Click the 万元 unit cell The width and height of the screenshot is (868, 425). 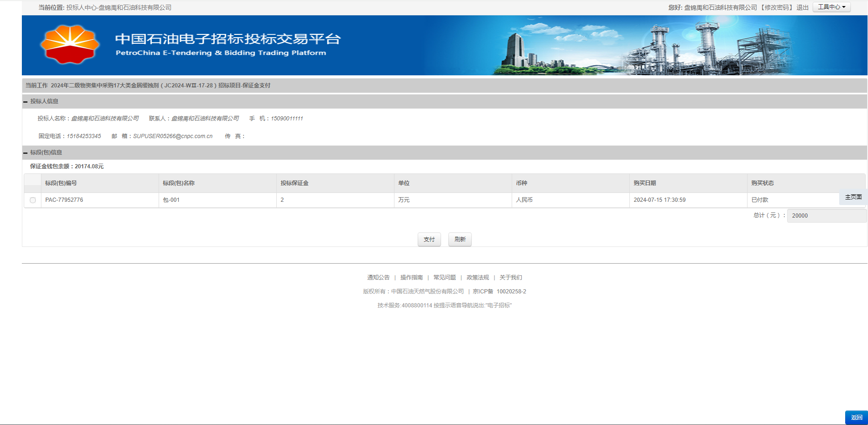[x=453, y=200]
